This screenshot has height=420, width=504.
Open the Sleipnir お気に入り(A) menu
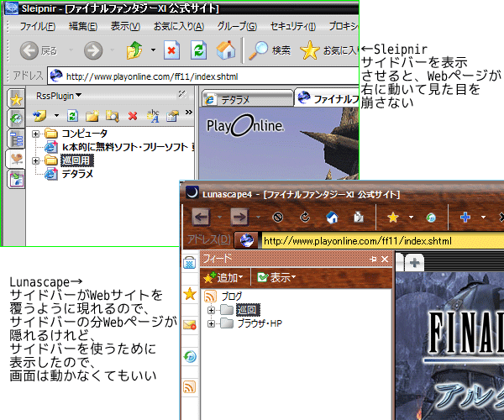(179, 26)
